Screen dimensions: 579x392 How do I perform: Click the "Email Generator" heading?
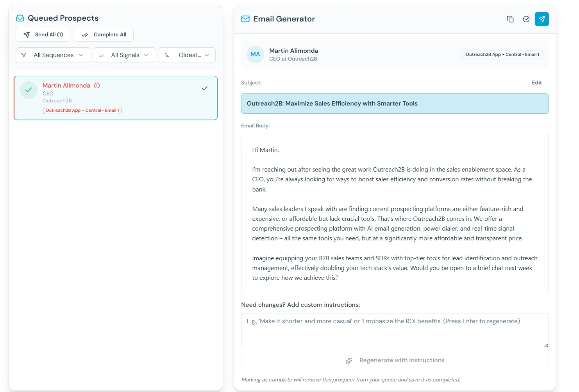[284, 19]
